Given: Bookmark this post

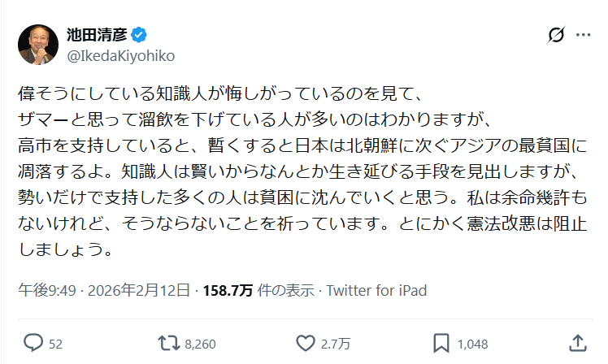Looking at the screenshot, I should [441, 343].
